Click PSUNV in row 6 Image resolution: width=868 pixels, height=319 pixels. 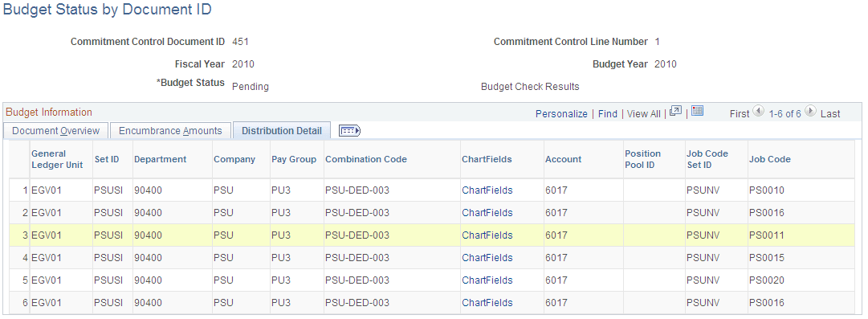click(x=703, y=303)
